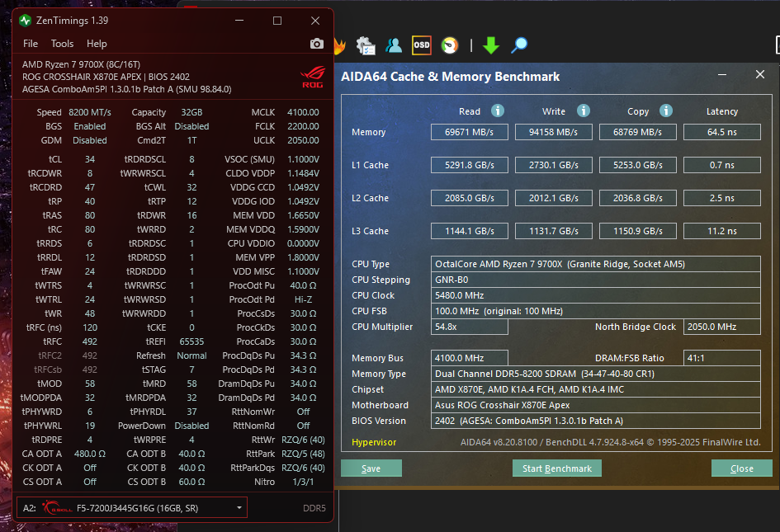This screenshot has height=532, width=780.
Task: Open the File menu in ZenTimings
Action: [31, 44]
